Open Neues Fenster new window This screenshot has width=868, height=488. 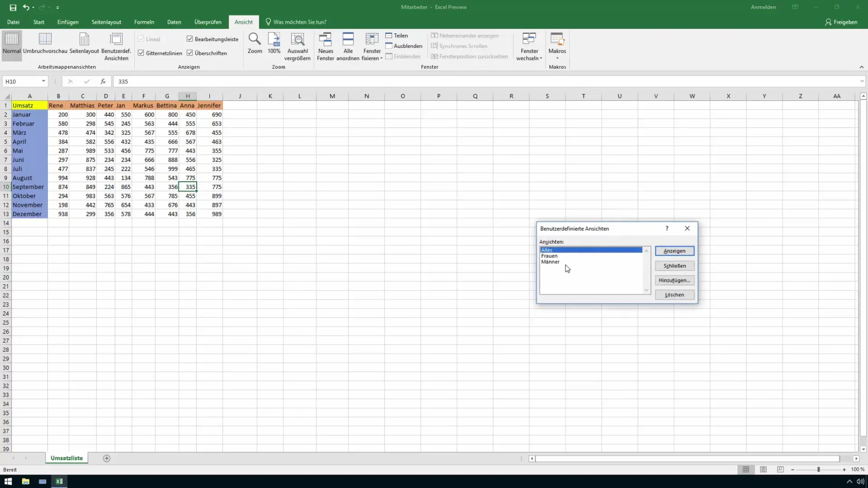coord(325,47)
